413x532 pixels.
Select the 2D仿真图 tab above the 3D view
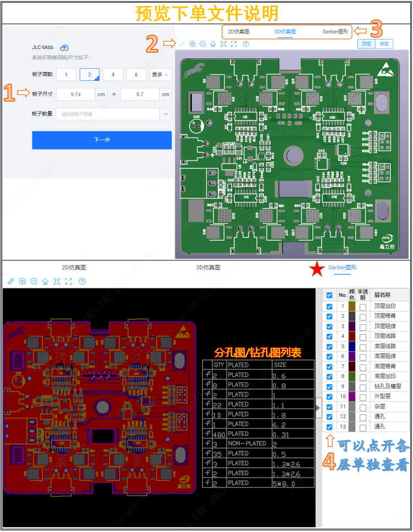239,32
